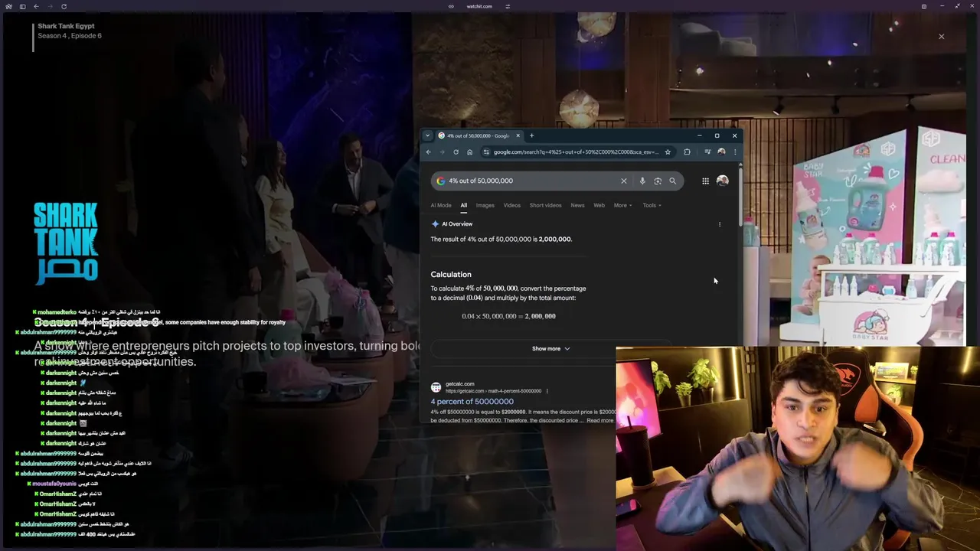Click Read more on getcalc snippet
Viewport: 980px width, 551px height.
pos(600,420)
